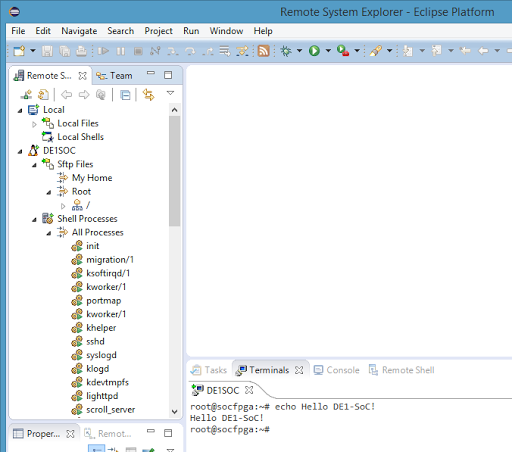The height and width of the screenshot is (452, 512).
Task: Open the Remote Systems view menu triangle
Action: pyautogui.click(x=170, y=93)
